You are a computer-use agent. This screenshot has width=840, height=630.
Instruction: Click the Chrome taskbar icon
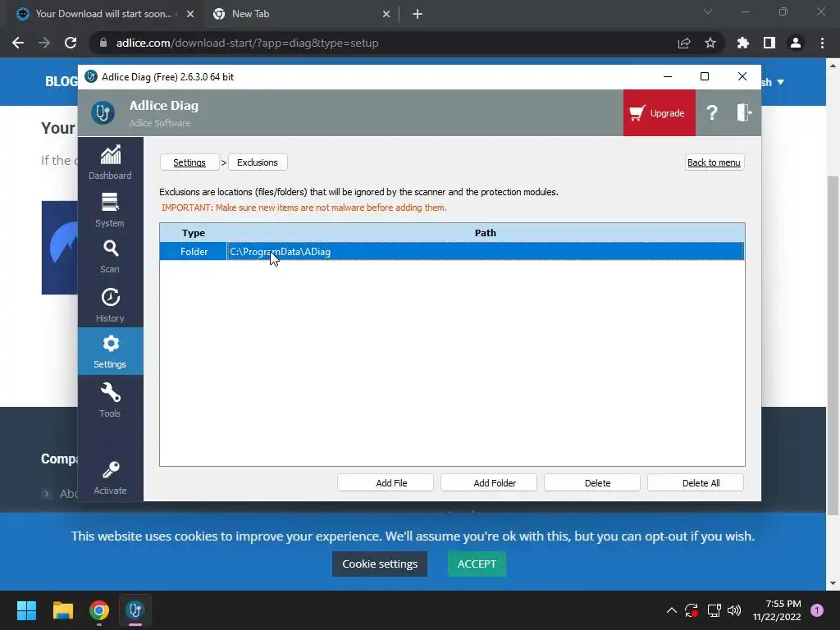pyautogui.click(x=99, y=610)
